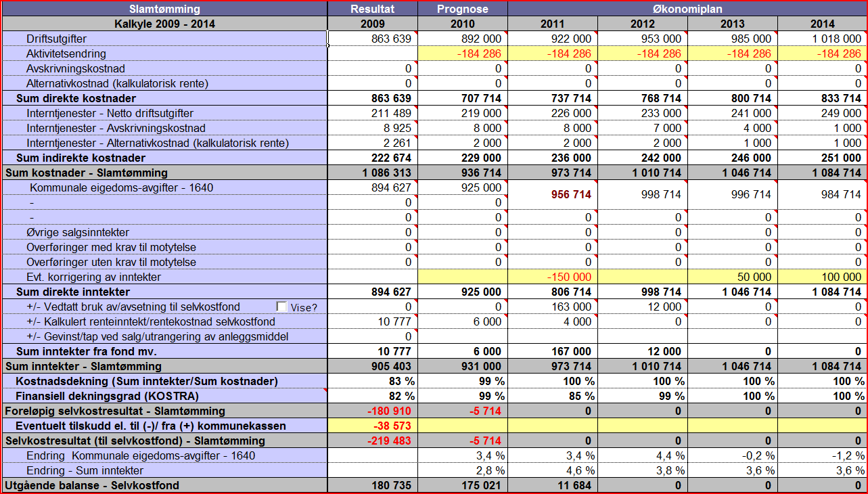Select the Prognose column header

463,9
